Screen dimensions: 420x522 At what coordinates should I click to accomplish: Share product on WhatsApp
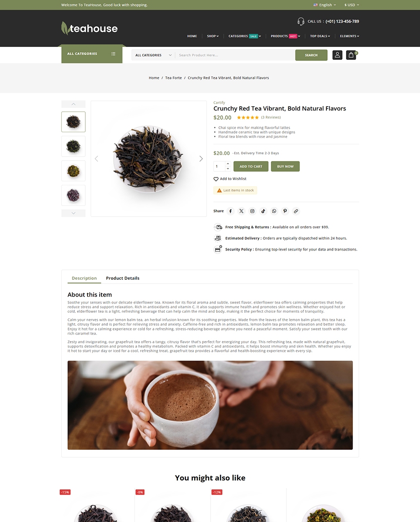[274, 211]
